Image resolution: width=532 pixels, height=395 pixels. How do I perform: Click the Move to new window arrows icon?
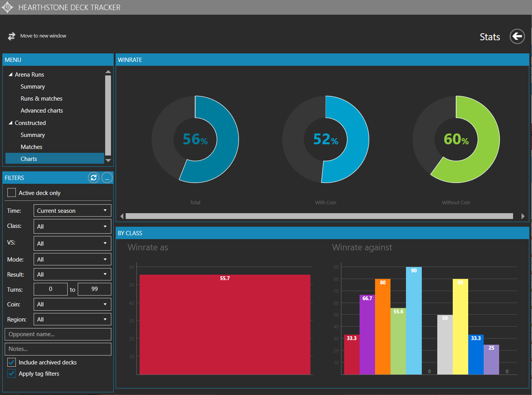12,36
